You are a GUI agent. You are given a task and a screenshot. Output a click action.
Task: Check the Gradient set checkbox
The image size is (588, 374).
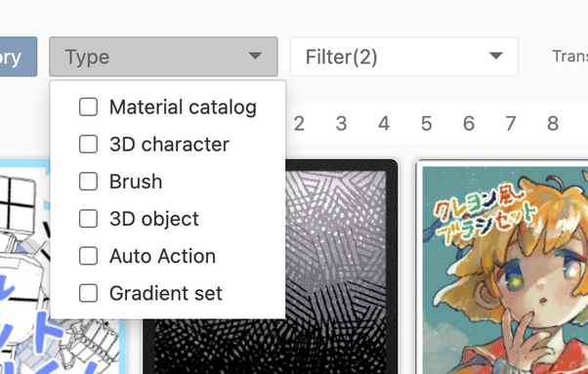click(x=89, y=293)
